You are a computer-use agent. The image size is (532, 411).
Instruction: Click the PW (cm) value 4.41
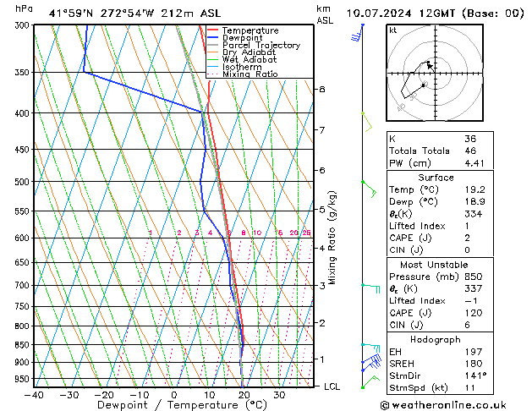(474, 163)
